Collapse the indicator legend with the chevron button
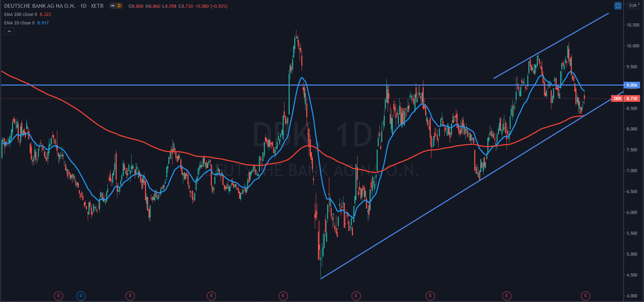The width and height of the screenshot is (644, 302). coord(9,31)
